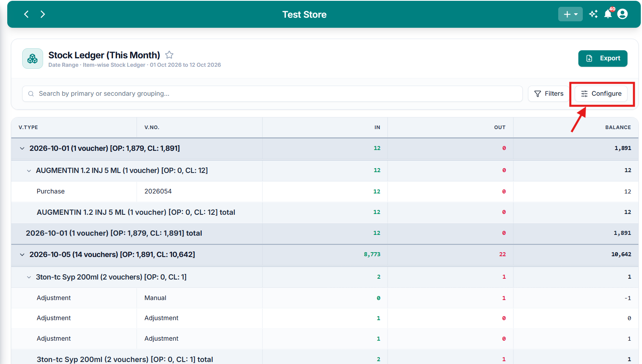642x364 pixels.
Task: Collapse the 3ton-tc Syp 200ml group
Action: (x=29, y=277)
